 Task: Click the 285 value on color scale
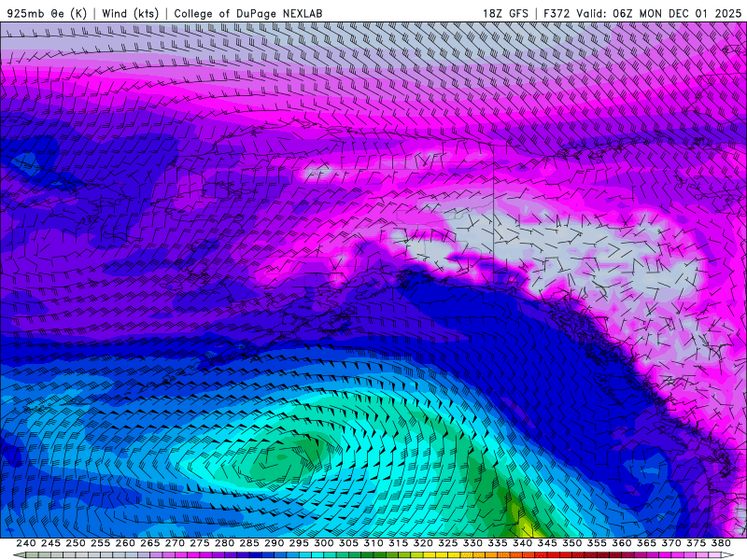point(249,543)
